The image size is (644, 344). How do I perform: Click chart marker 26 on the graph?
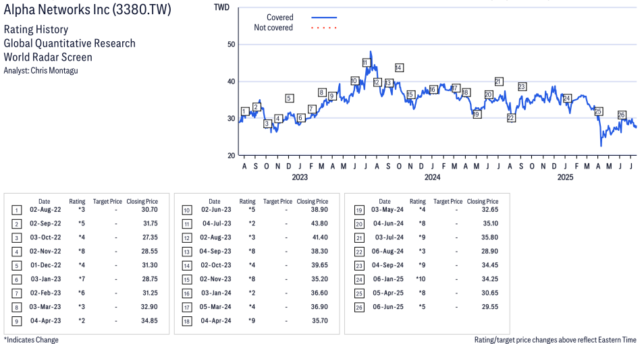pos(622,115)
